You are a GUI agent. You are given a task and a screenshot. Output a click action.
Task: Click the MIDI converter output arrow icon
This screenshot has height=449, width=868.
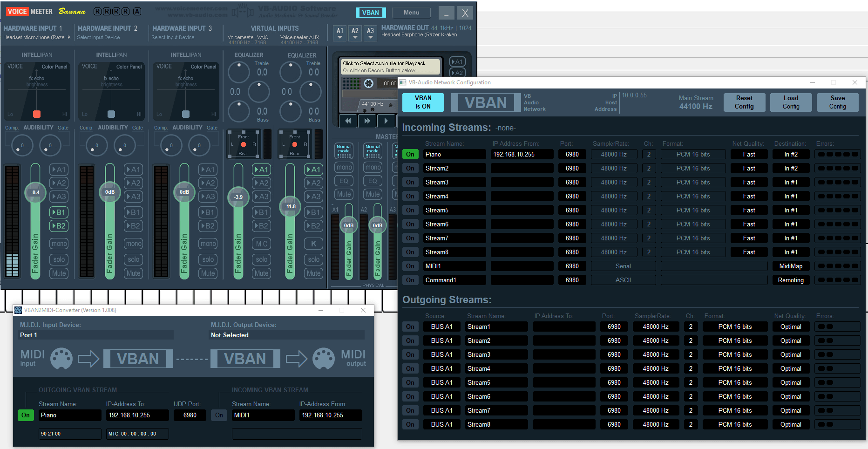(x=297, y=359)
